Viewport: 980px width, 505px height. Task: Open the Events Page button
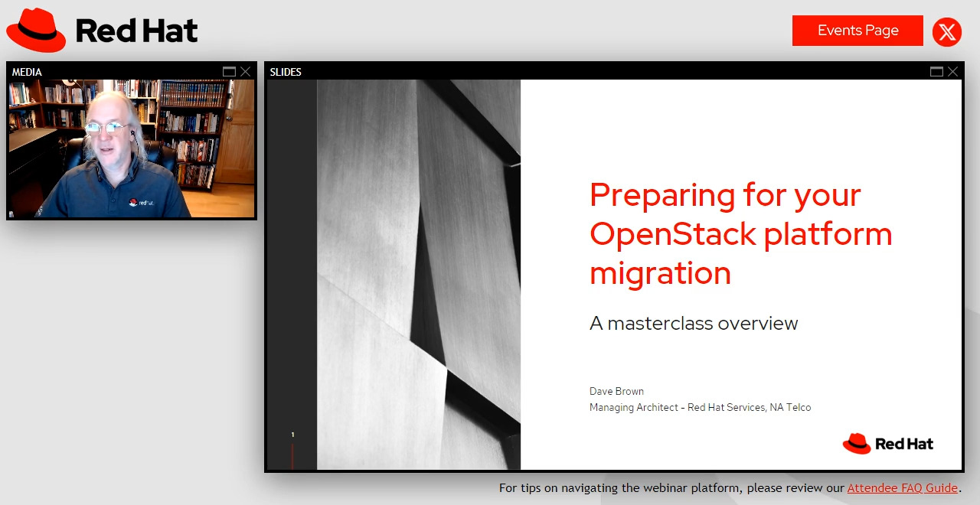pyautogui.click(x=857, y=31)
